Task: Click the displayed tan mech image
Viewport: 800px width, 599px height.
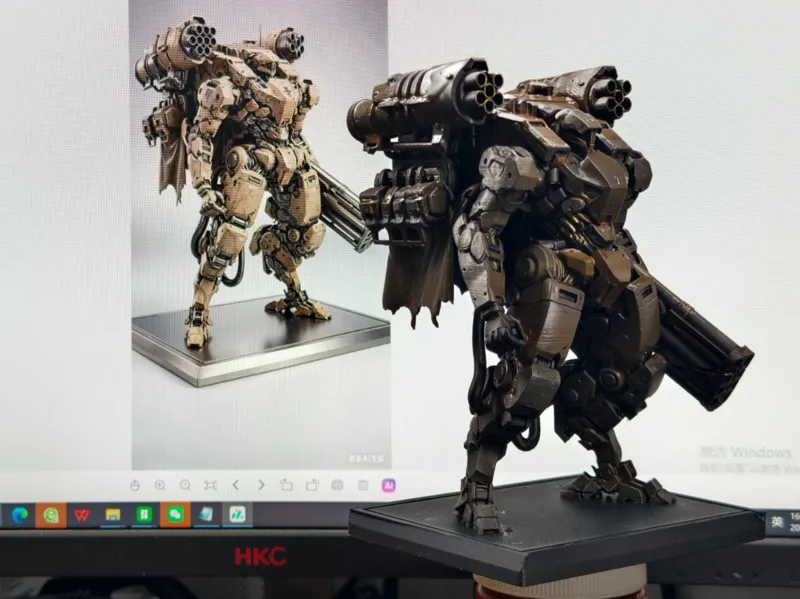Action: [260, 235]
